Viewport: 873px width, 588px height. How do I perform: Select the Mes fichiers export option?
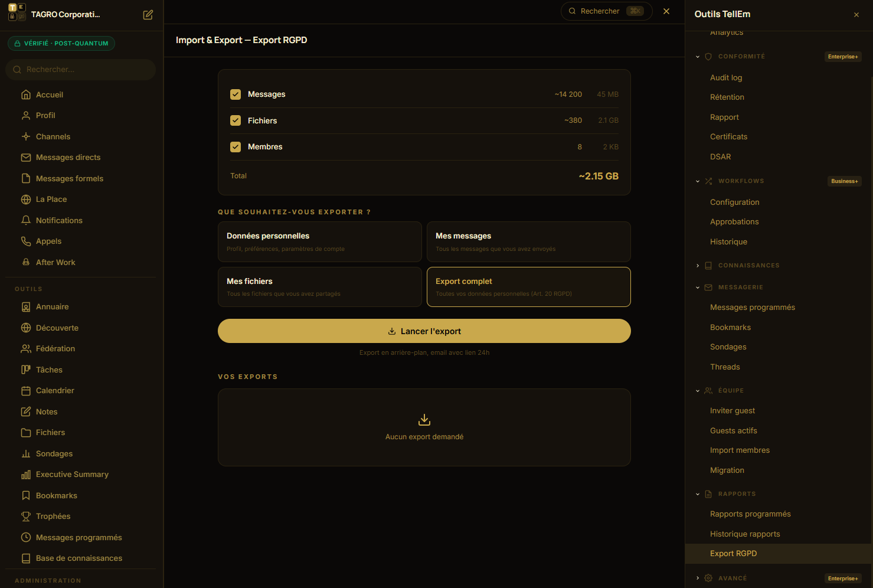click(320, 287)
